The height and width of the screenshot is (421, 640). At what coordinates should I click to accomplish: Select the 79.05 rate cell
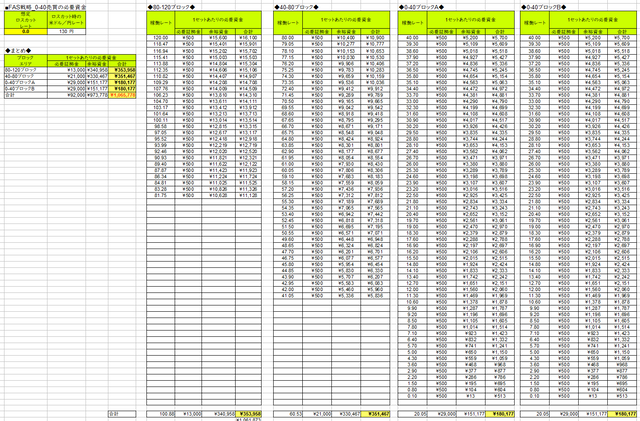288,44
